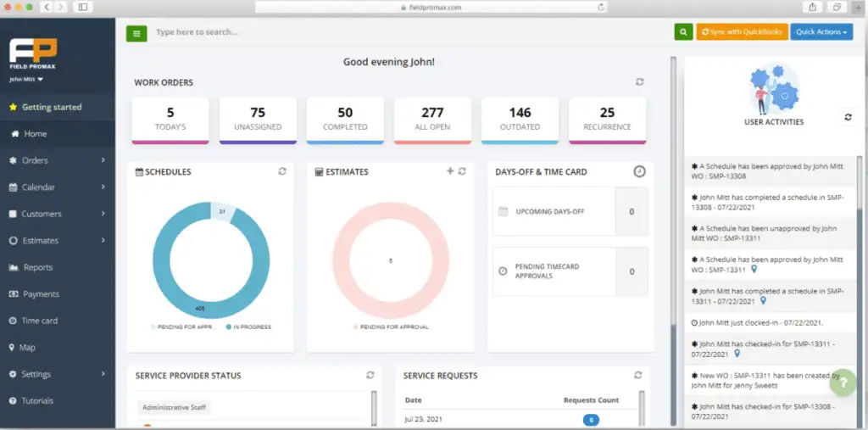The height and width of the screenshot is (430, 868).
Task: Open Unassigned work orders card
Action: [x=258, y=120]
